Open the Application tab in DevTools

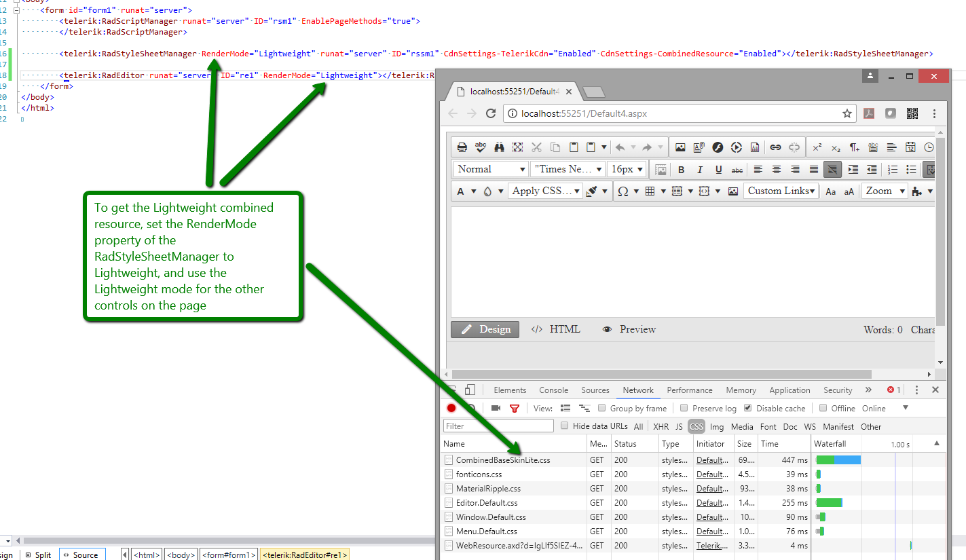click(x=789, y=390)
